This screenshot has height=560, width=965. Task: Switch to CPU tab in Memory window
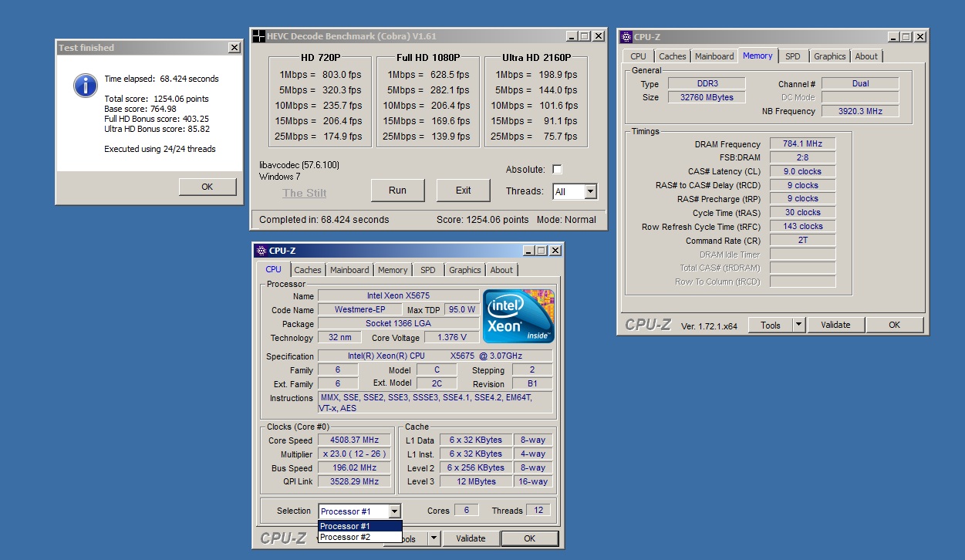[638, 56]
